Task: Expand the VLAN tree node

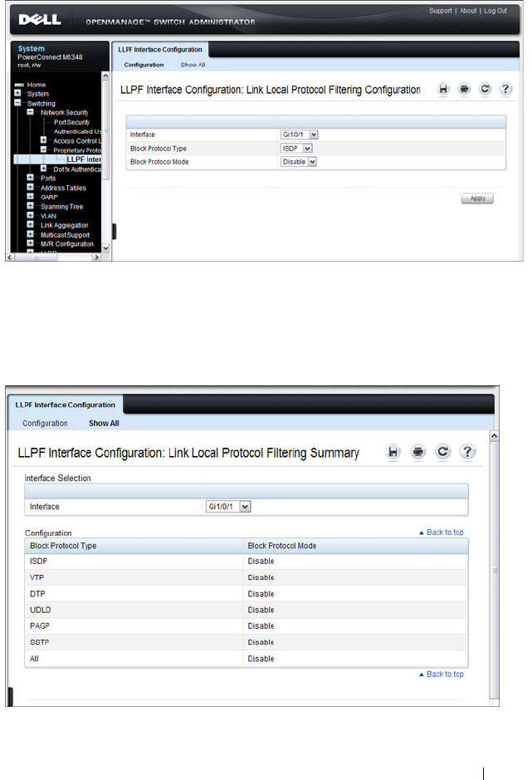Action: [x=31, y=215]
